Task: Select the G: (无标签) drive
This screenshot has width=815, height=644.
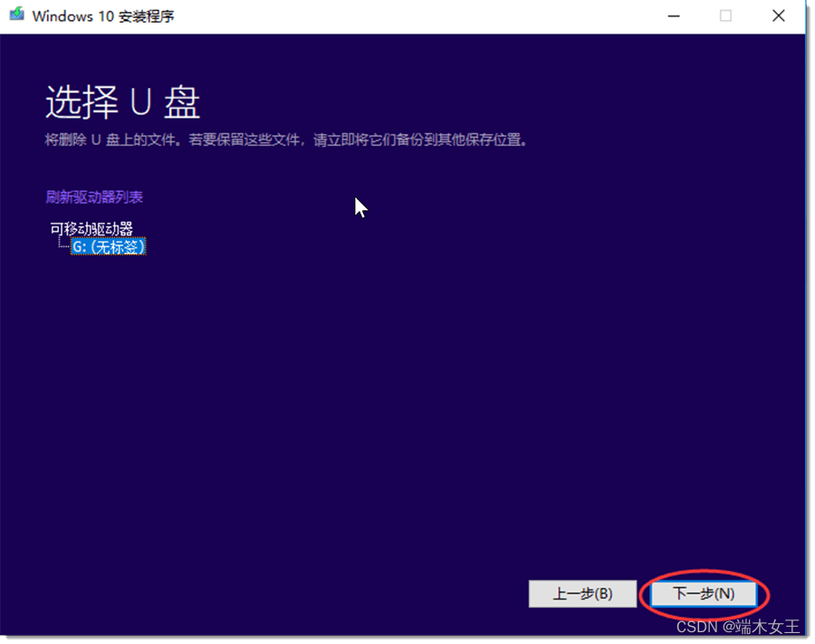Action: click(x=108, y=246)
